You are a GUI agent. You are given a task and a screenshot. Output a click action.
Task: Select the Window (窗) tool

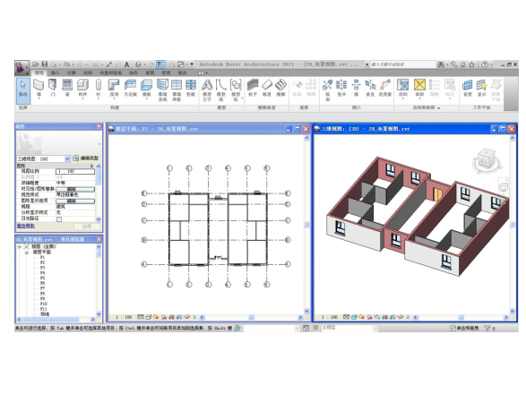tap(67, 89)
